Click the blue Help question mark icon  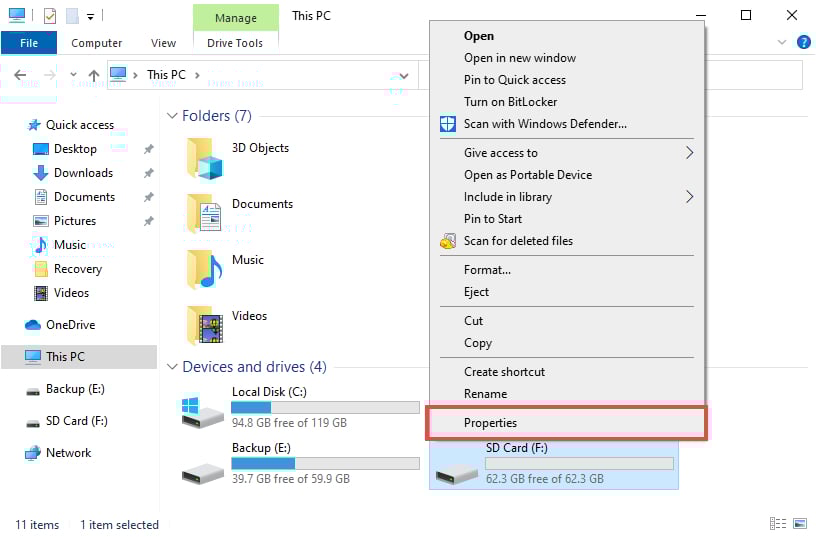(x=803, y=43)
